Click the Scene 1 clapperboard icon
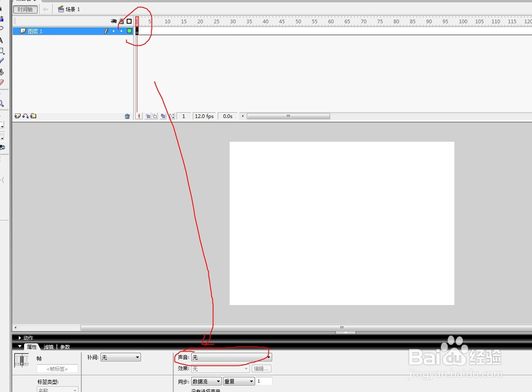 pyautogui.click(x=61, y=9)
